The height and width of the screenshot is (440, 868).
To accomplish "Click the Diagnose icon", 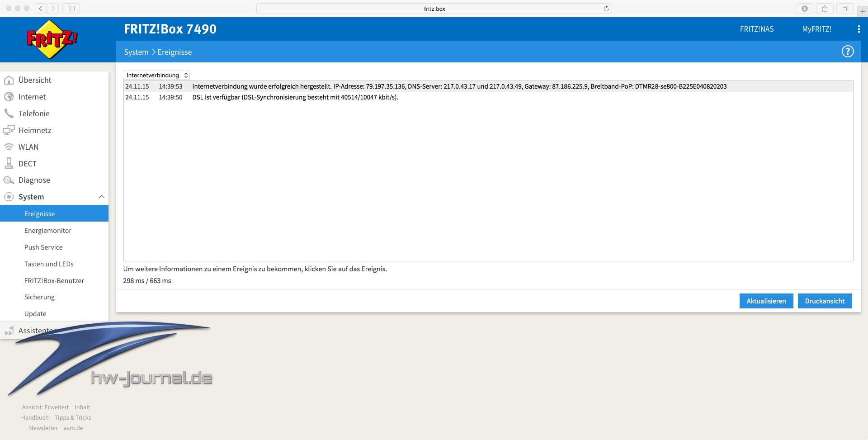I will click(9, 180).
